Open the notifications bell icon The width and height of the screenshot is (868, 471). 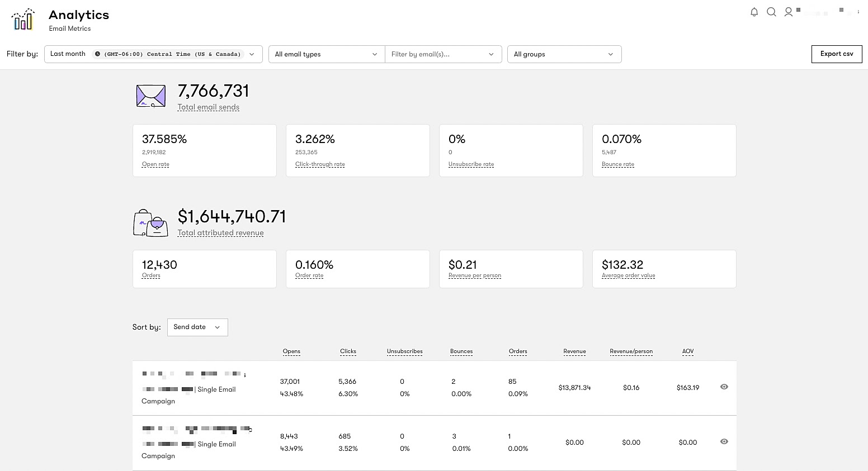(x=754, y=12)
